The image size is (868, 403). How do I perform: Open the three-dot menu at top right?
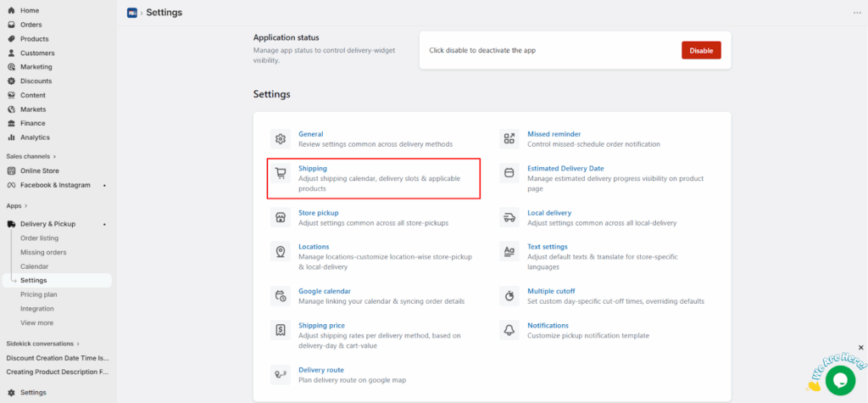point(856,13)
